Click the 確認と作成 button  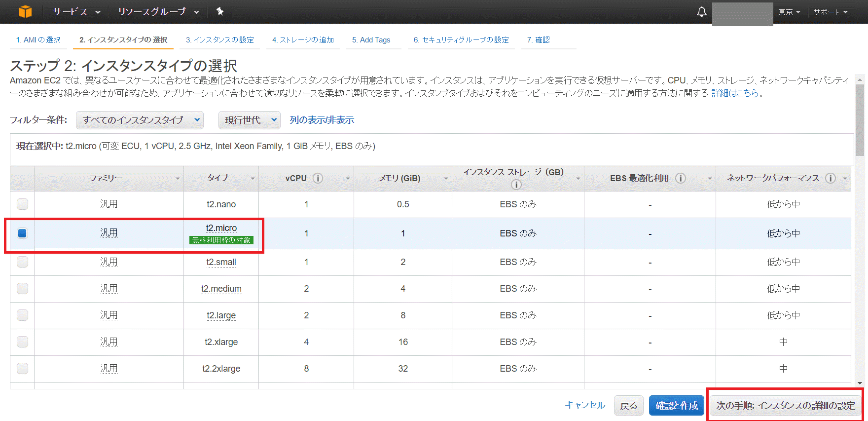point(677,405)
